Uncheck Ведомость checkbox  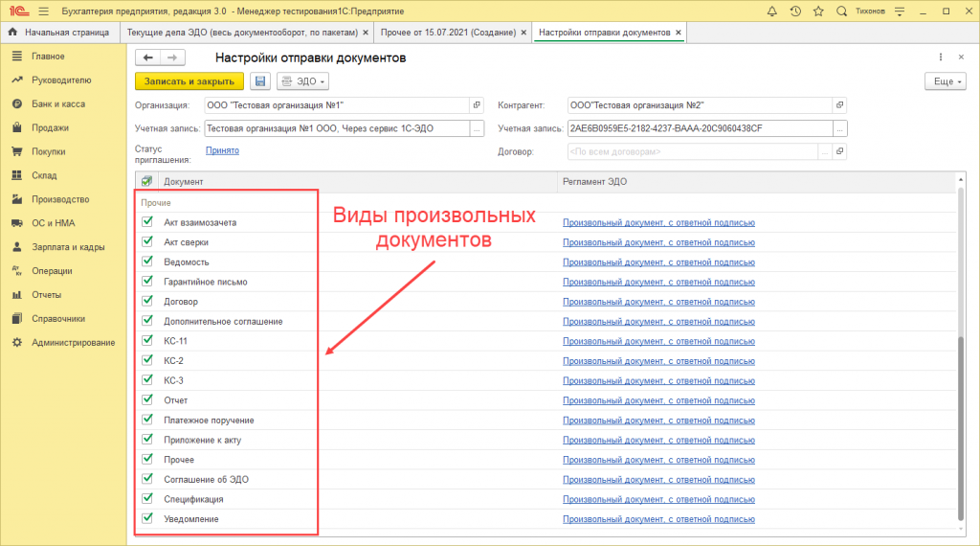(147, 262)
